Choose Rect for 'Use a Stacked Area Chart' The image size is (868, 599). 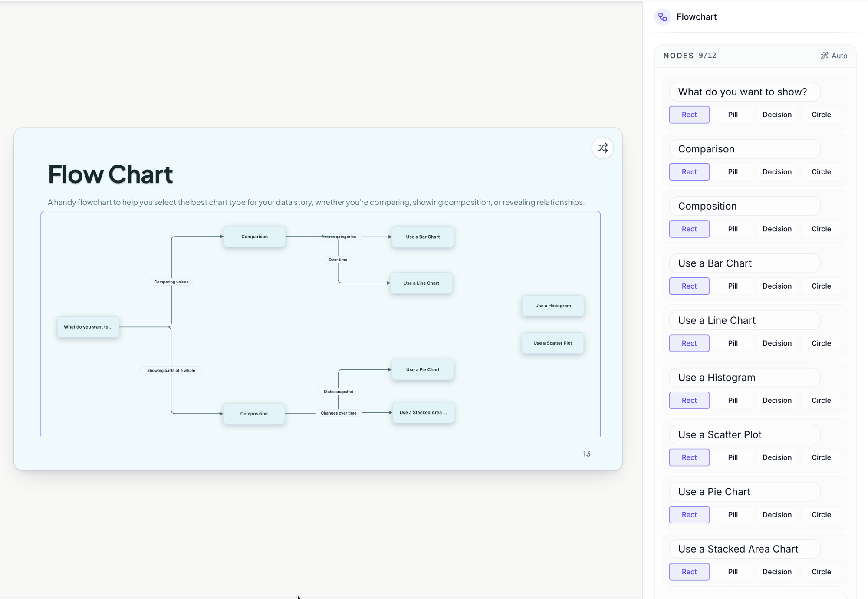click(x=689, y=572)
